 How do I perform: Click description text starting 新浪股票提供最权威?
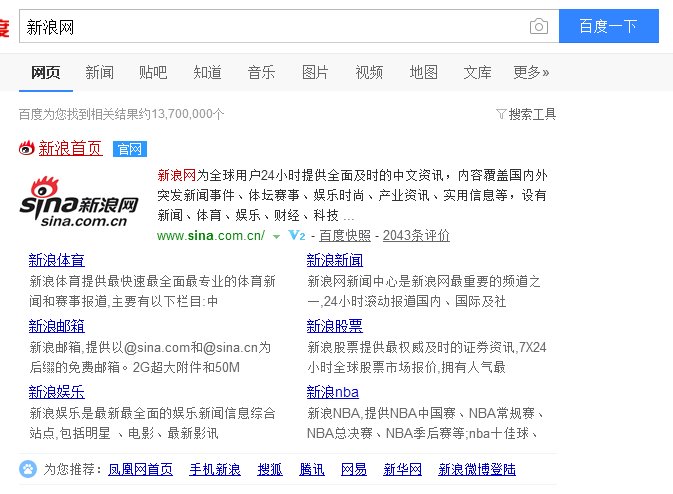427,357
